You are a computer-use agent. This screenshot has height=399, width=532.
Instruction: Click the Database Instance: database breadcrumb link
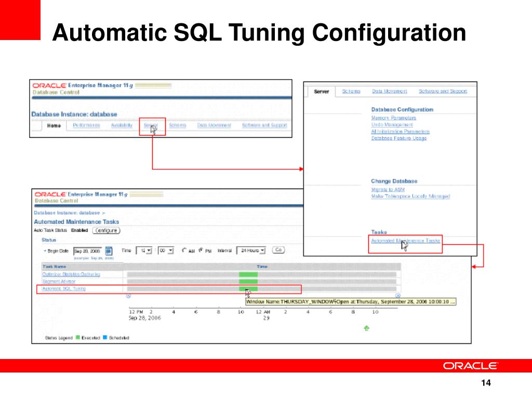pyautogui.click(x=67, y=212)
